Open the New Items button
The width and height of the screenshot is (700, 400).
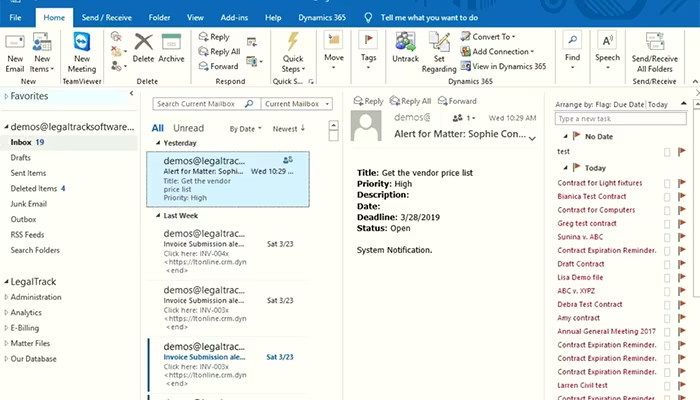42,53
